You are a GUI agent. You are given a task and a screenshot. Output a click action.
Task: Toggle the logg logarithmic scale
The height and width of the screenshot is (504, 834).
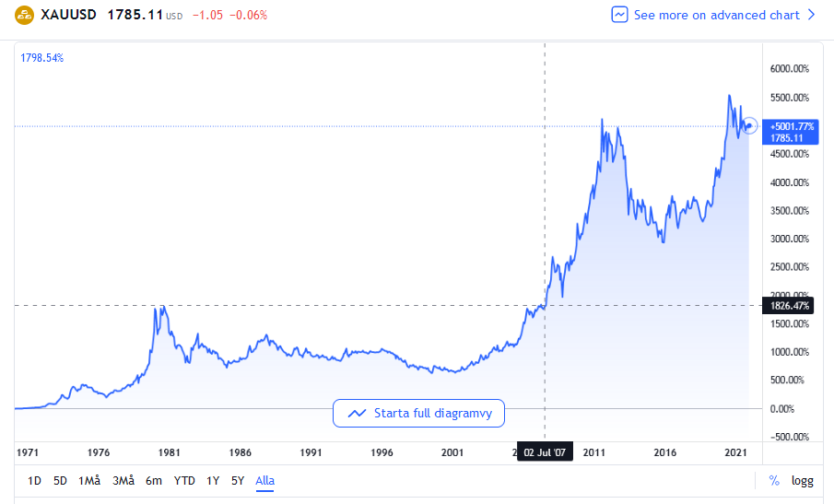[802, 480]
